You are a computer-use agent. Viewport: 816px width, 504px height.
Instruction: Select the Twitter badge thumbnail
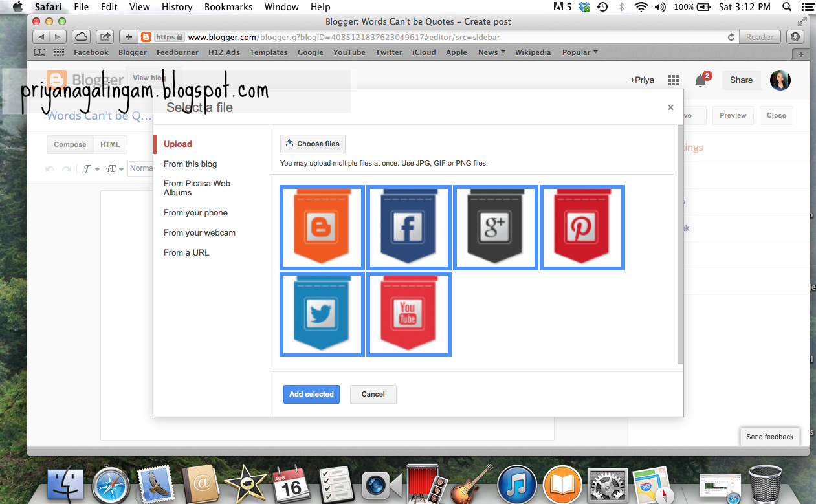[322, 314]
